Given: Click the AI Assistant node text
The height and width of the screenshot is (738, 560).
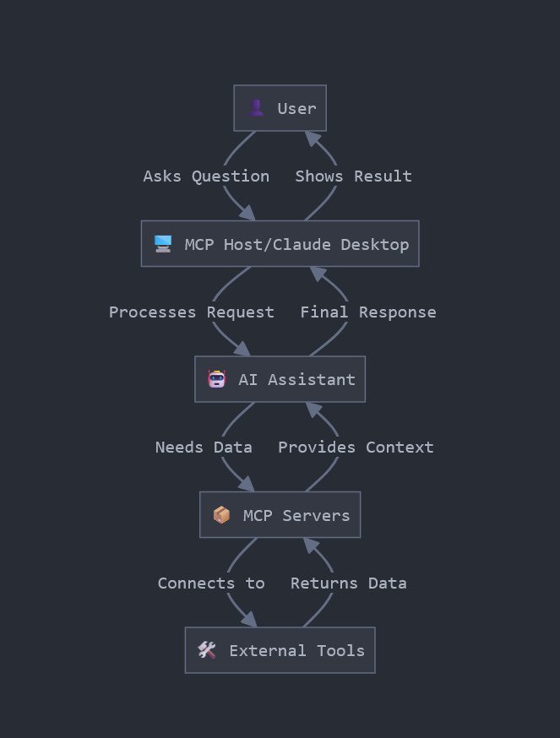Looking at the screenshot, I should 296,379.
